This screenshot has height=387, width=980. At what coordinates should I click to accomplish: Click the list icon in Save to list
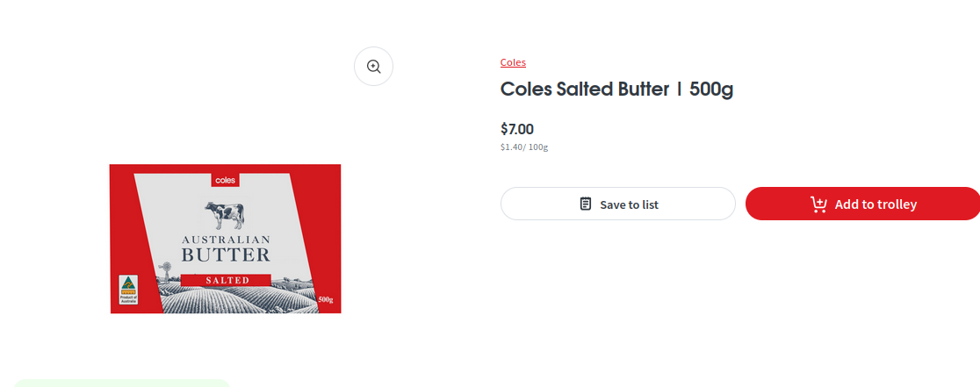coord(586,204)
